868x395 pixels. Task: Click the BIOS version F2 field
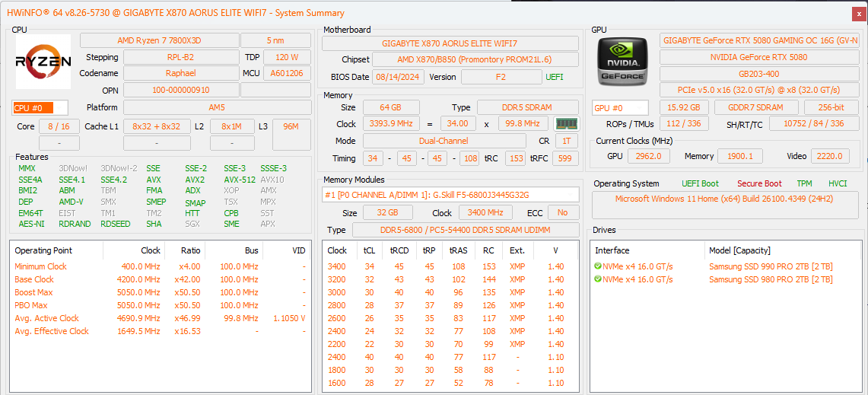point(501,76)
